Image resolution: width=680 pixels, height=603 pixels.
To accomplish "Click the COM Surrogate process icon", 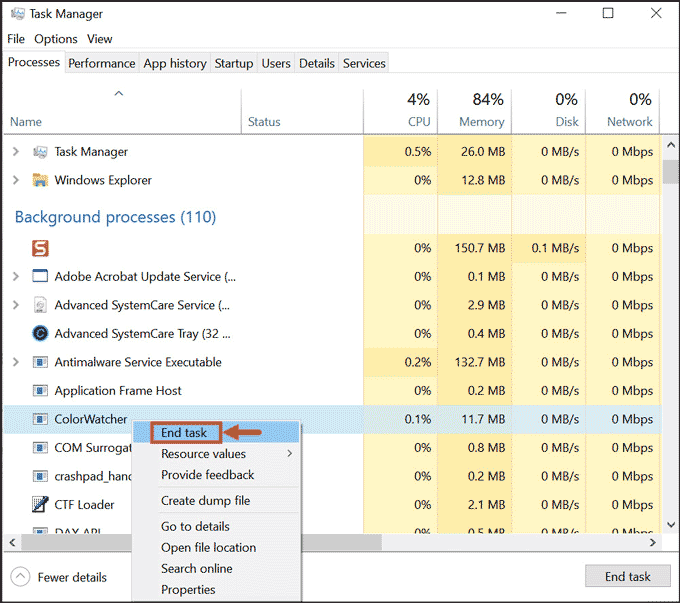I will pyautogui.click(x=40, y=447).
